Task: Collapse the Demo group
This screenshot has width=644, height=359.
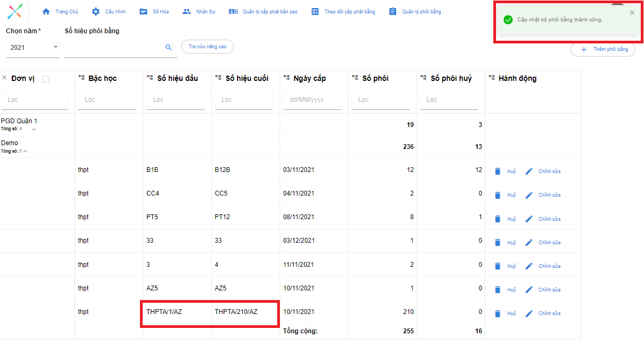Action: click(25, 151)
